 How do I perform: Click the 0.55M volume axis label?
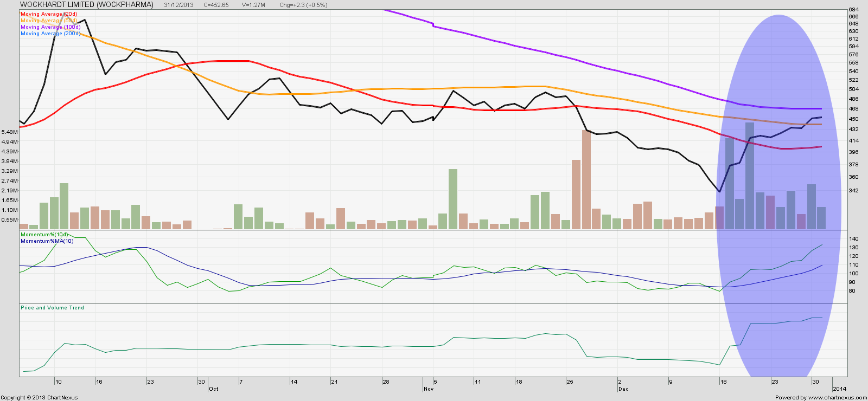point(10,220)
